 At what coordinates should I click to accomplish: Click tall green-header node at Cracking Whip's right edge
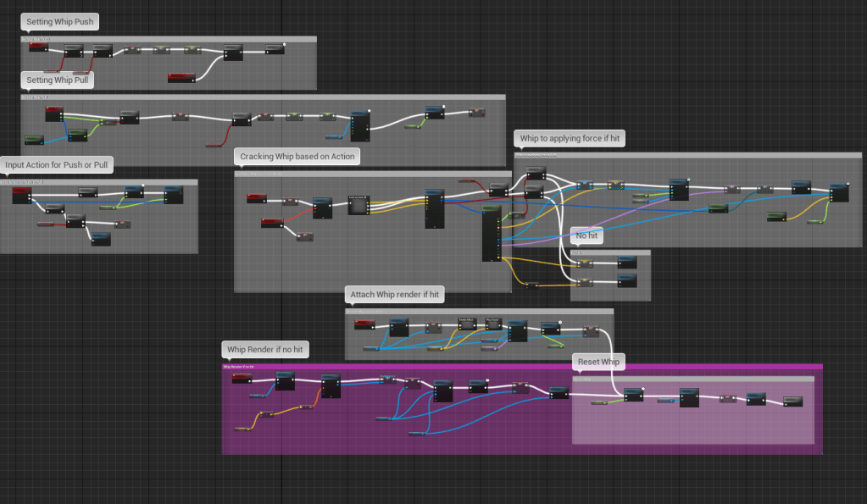pos(491,233)
